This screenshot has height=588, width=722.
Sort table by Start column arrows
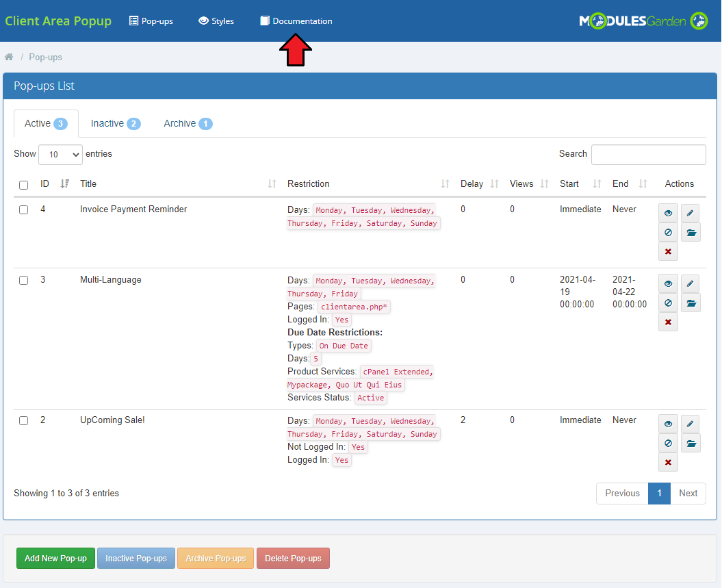(x=597, y=184)
